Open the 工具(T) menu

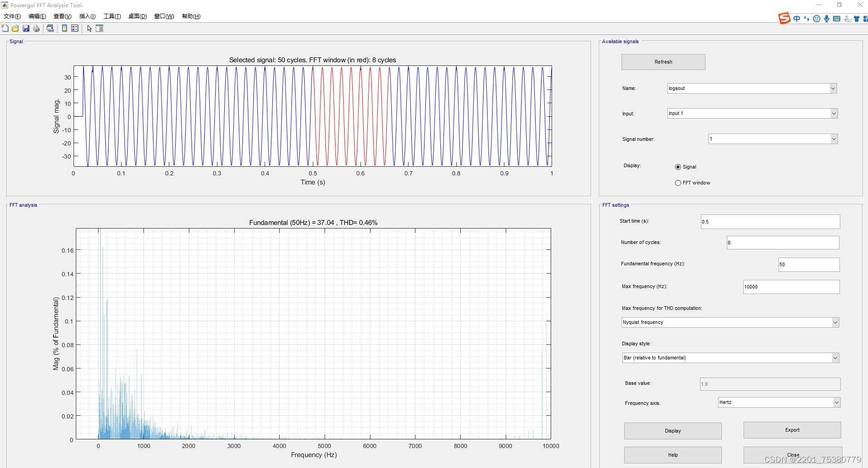(112, 16)
